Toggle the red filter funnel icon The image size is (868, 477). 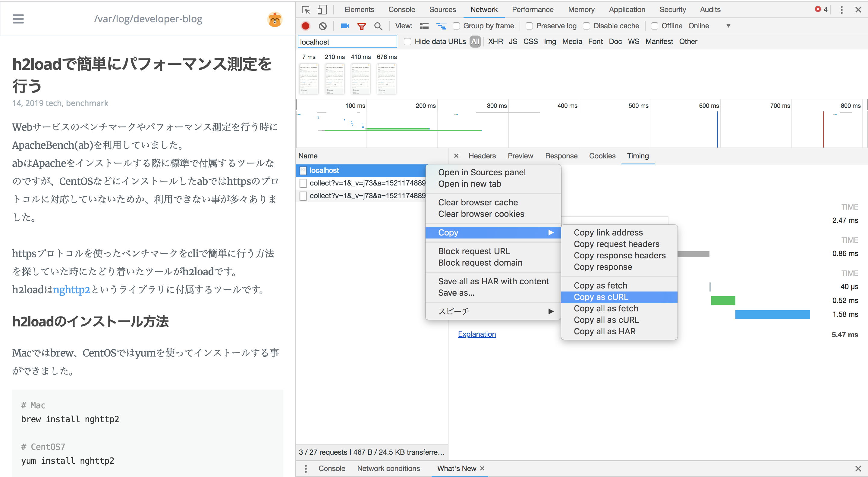(x=361, y=26)
